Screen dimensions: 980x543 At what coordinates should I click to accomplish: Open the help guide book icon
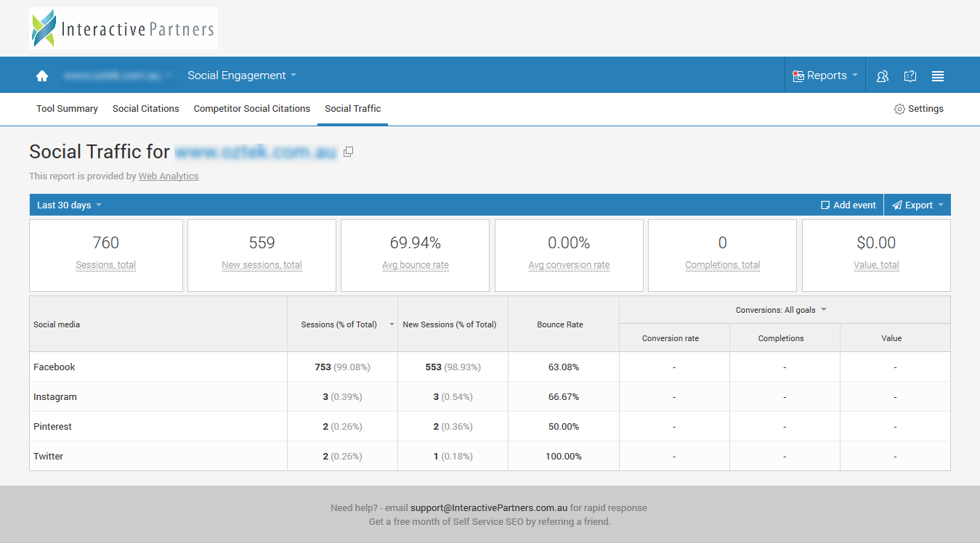coord(910,75)
